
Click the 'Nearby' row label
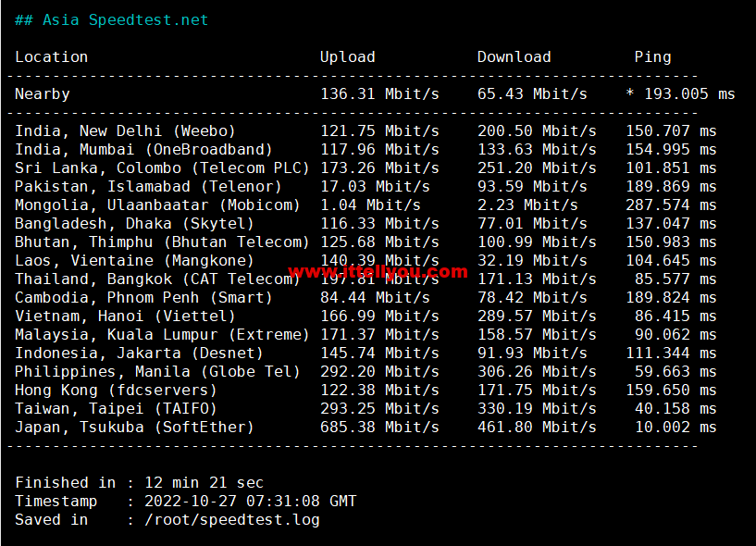pos(43,94)
